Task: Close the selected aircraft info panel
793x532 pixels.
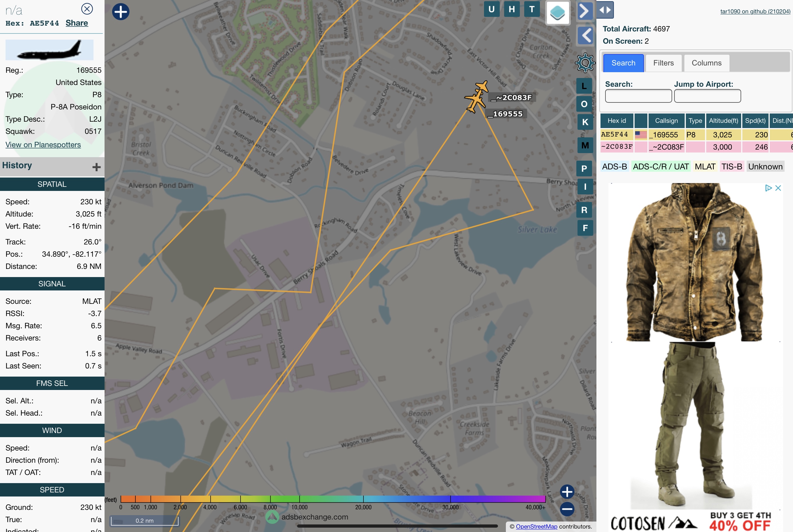Action: (87, 9)
